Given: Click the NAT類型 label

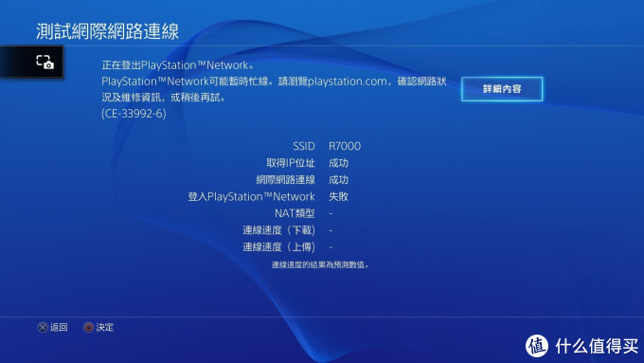Looking at the screenshot, I should [295, 213].
